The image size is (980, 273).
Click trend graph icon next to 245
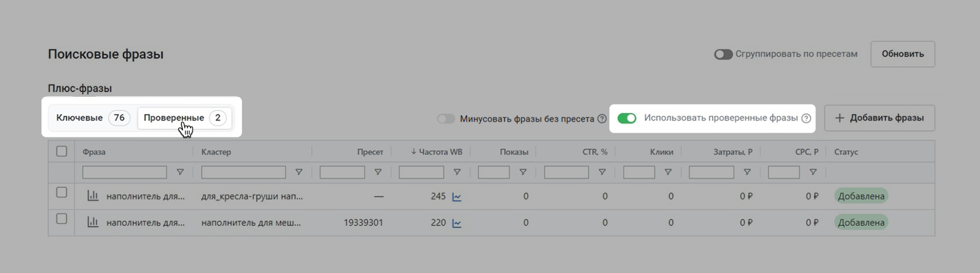point(456,197)
